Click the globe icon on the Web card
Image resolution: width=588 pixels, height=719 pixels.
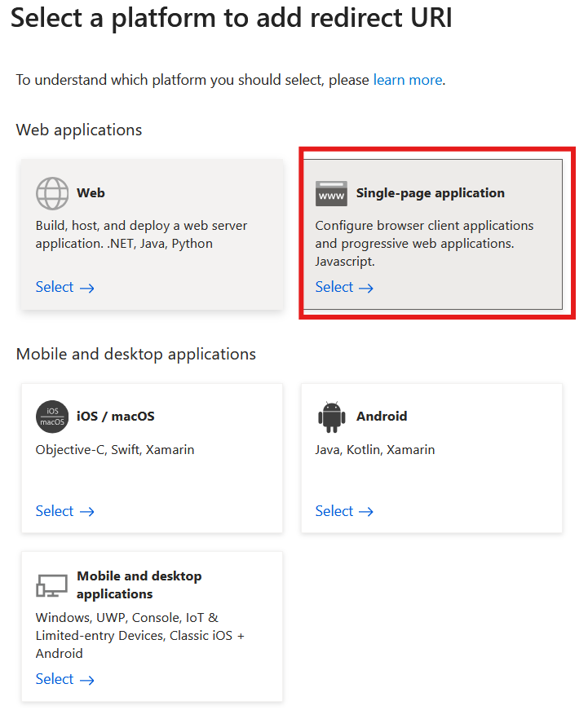click(52, 192)
